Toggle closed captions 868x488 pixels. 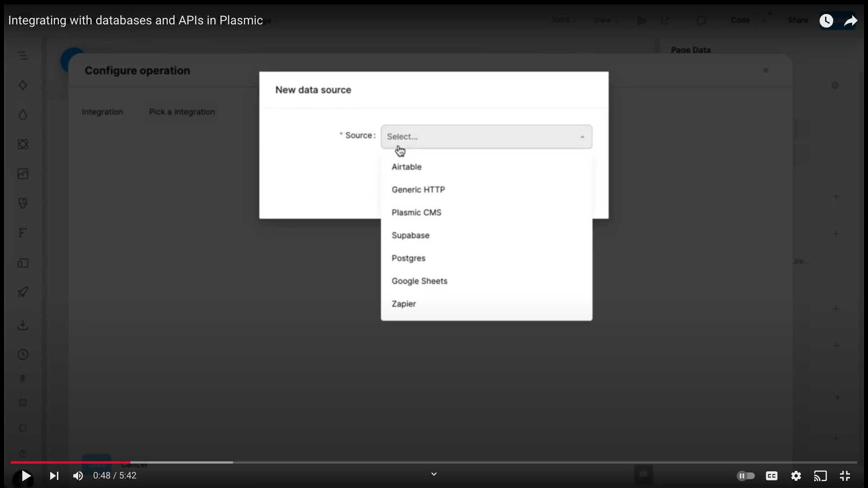[x=771, y=476]
